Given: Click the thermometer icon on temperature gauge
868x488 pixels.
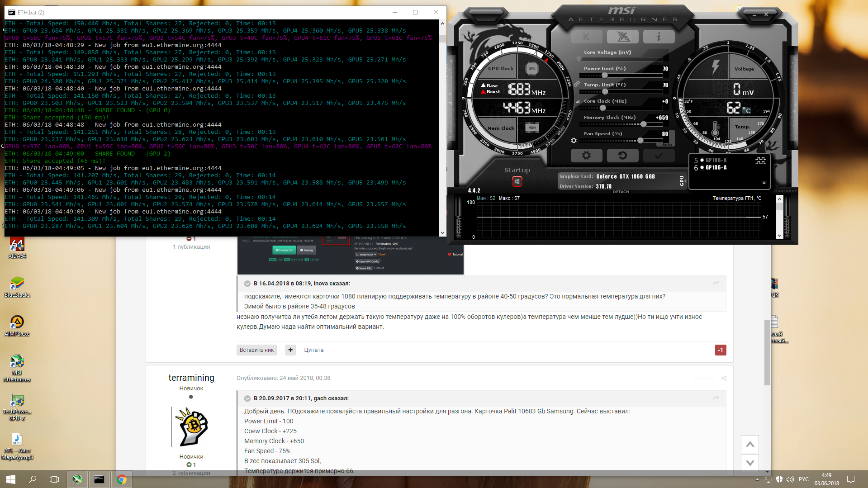Looking at the screenshot, I should 715,129.
